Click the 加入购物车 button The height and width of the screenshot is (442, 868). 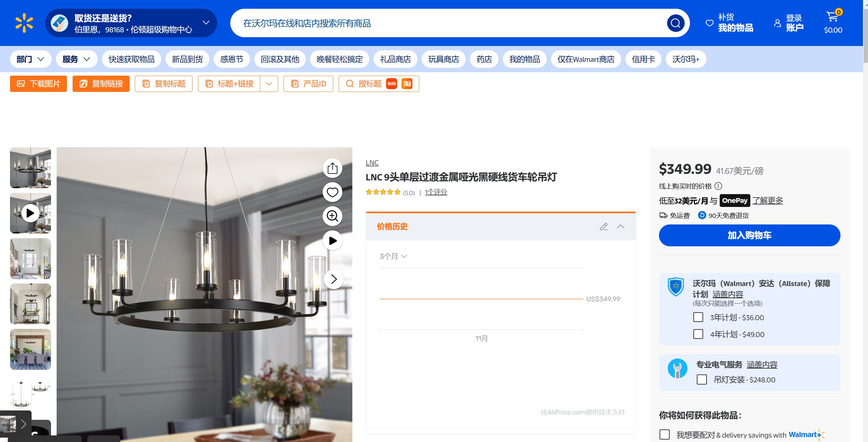pyautogui.click(x=749, y=235)
